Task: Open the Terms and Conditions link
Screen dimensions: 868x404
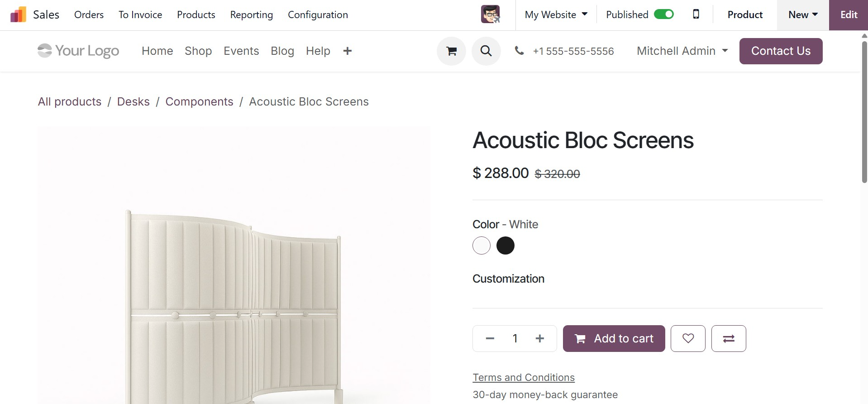Action: [x=523, y=377]
